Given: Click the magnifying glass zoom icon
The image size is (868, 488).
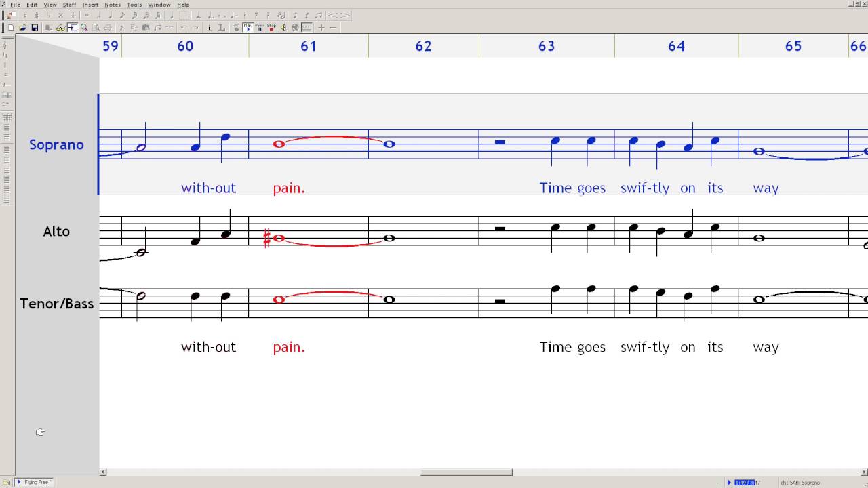Looking at the screenshot, I should (84, 28).
